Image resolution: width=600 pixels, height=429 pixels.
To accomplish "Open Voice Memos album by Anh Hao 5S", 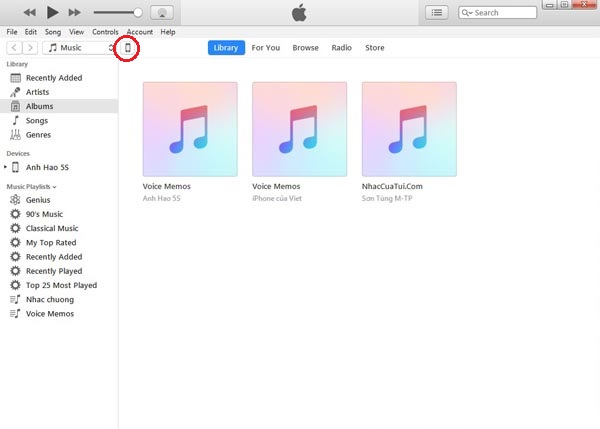I will (x=190, y=129).
